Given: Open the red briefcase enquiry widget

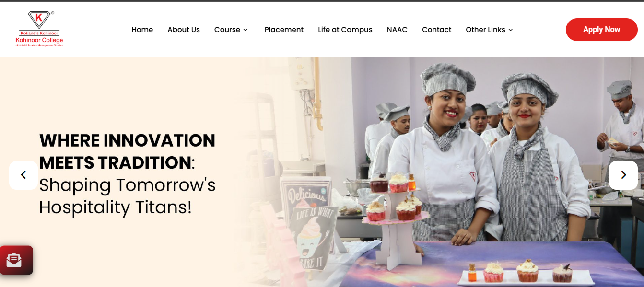Looking at the screenshot, I should pyautogui.click(x=16, y=260).
